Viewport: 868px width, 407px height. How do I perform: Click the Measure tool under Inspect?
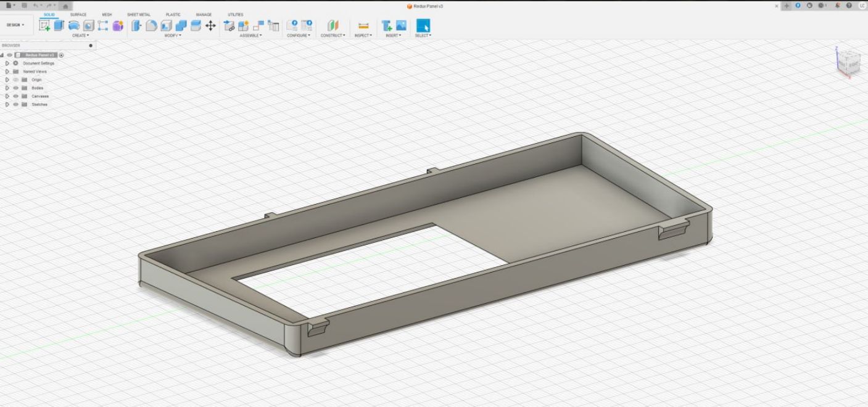[x=363, y=25]
